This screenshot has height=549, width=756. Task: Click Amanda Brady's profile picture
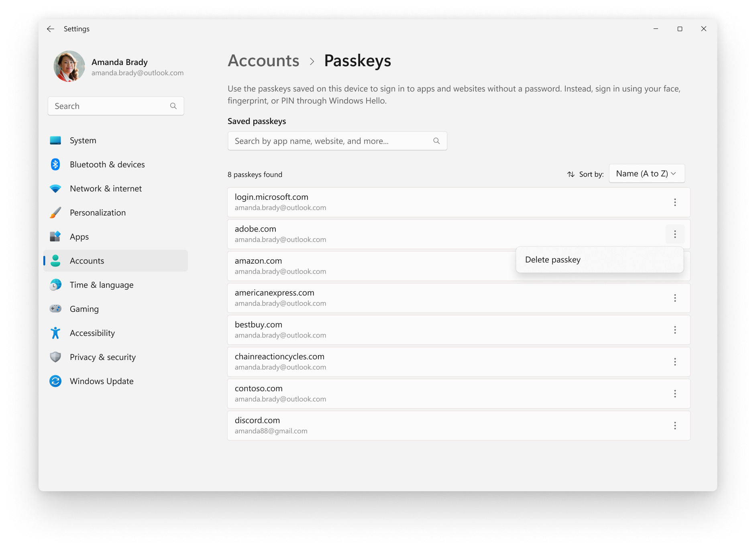point(69,66)
